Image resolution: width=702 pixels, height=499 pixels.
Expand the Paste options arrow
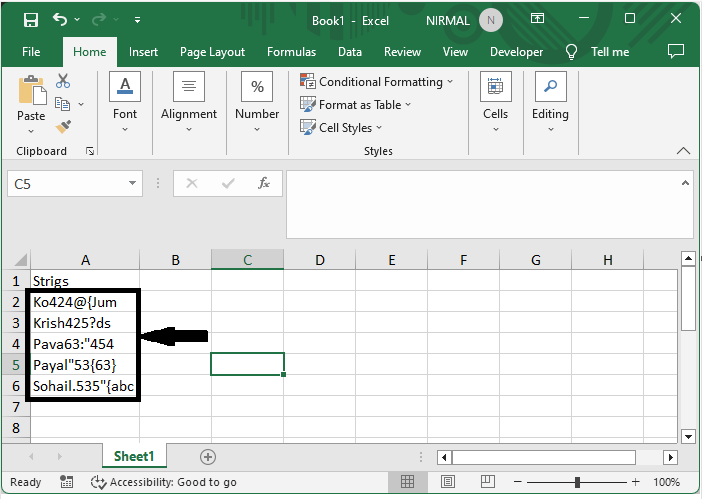31,132
